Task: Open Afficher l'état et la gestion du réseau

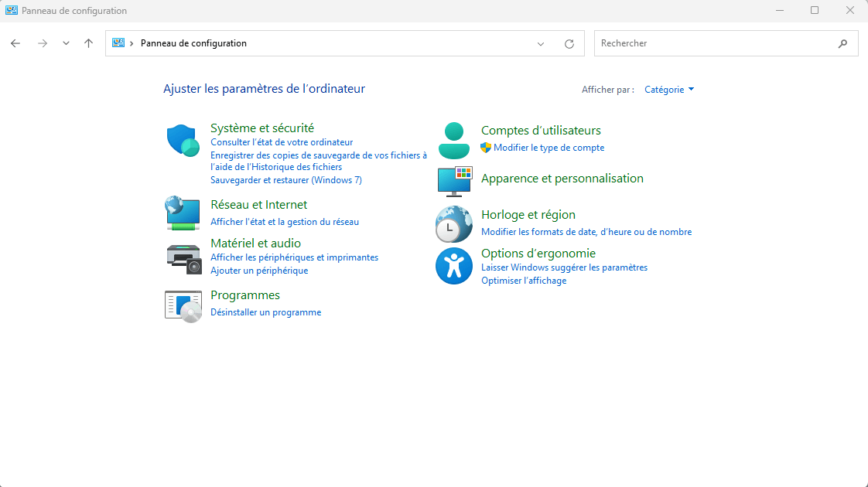Action: [285, 221]
